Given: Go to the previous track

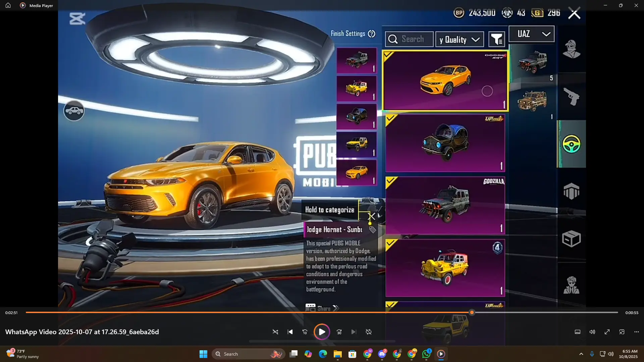Looking at the screenshot, I should pyautogui.click(x=290, y=332).
